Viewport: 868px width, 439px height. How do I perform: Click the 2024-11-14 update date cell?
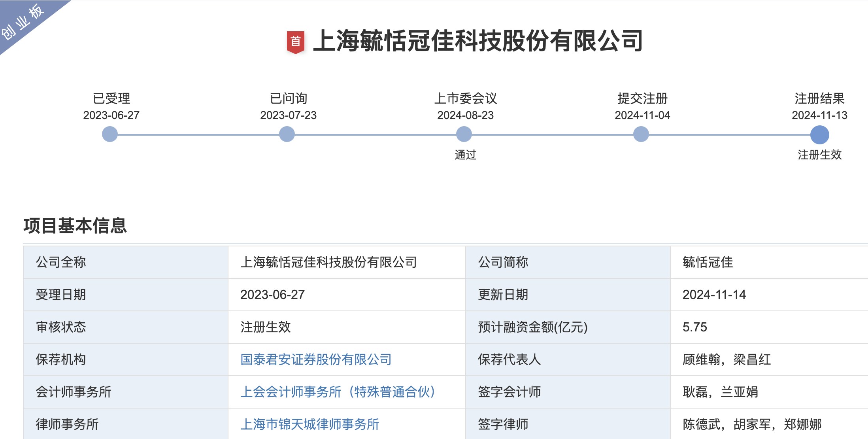(x=714, y=295)
